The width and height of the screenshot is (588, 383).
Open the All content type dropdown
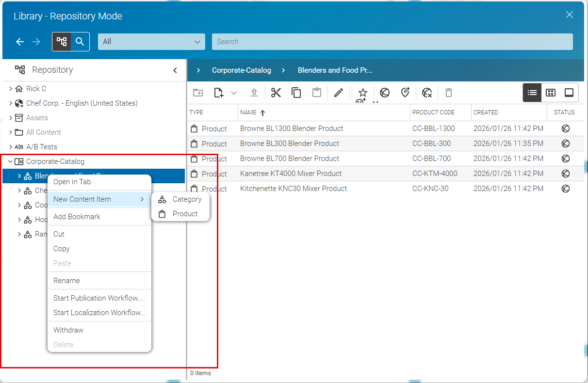point(151,42)
